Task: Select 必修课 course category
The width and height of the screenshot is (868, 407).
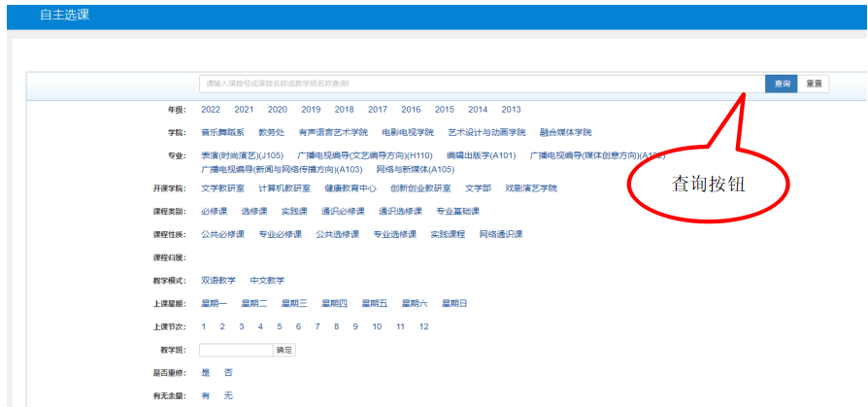Action: [x=214, y=211]
